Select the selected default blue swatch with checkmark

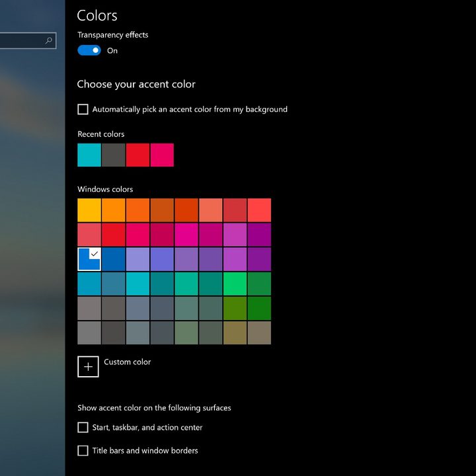[89, 259]
